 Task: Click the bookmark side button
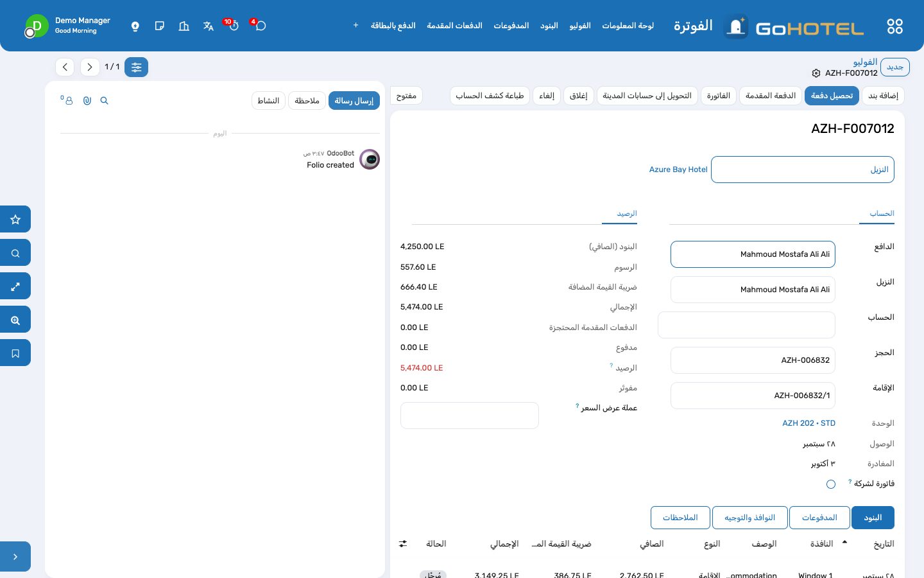(15, 353)
